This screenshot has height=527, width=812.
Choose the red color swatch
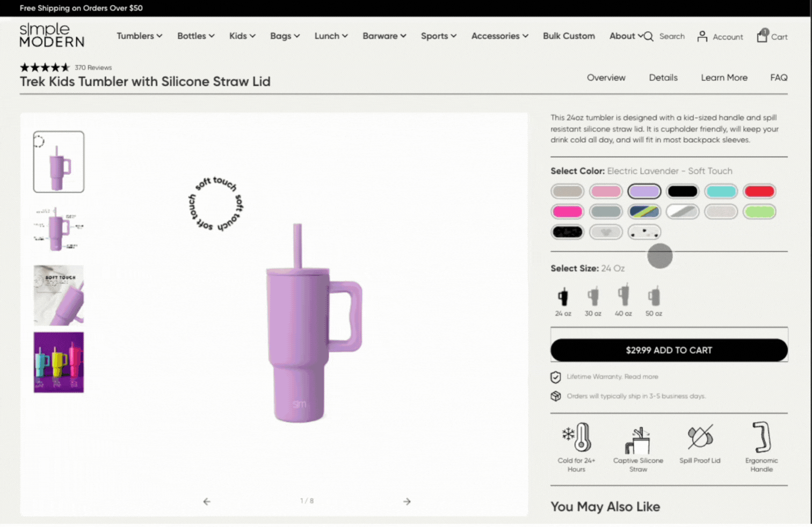pyautogui.click(x=759, y=191)
